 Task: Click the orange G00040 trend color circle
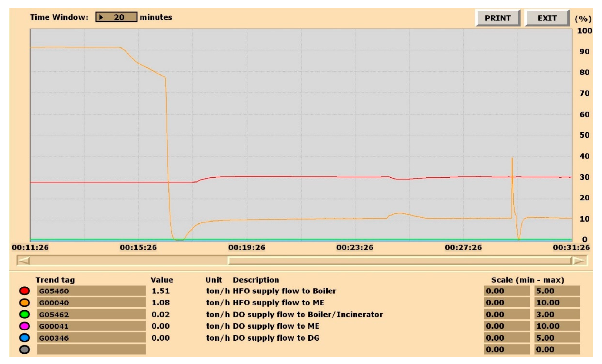click(x=24, y=302)
